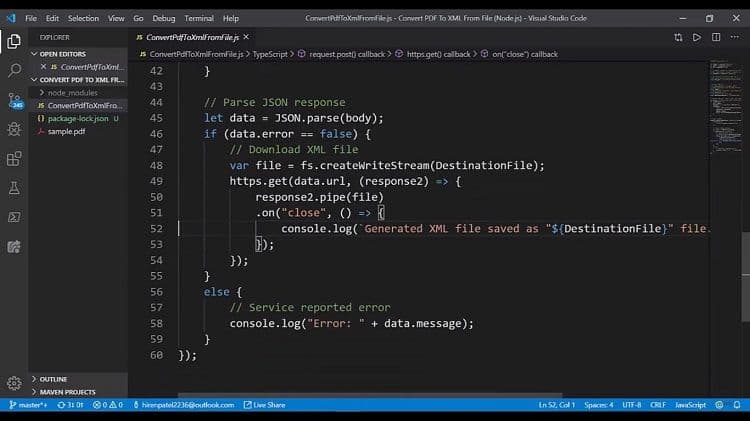Collapse the OPEN EDITORS section
The width and height of the screenshot is (750, 421).
62,54
